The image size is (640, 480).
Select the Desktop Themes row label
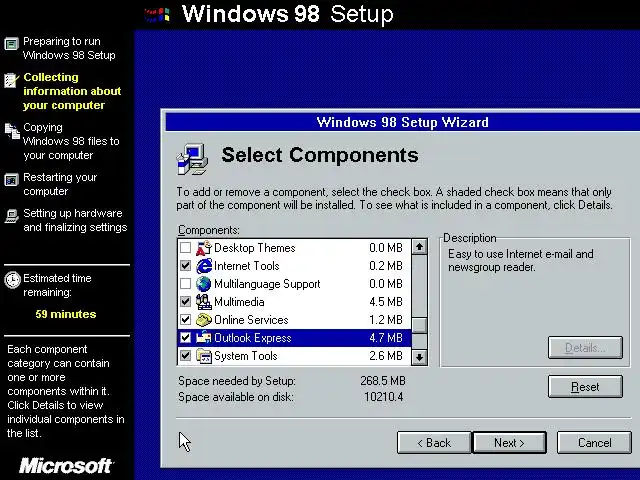255,248
